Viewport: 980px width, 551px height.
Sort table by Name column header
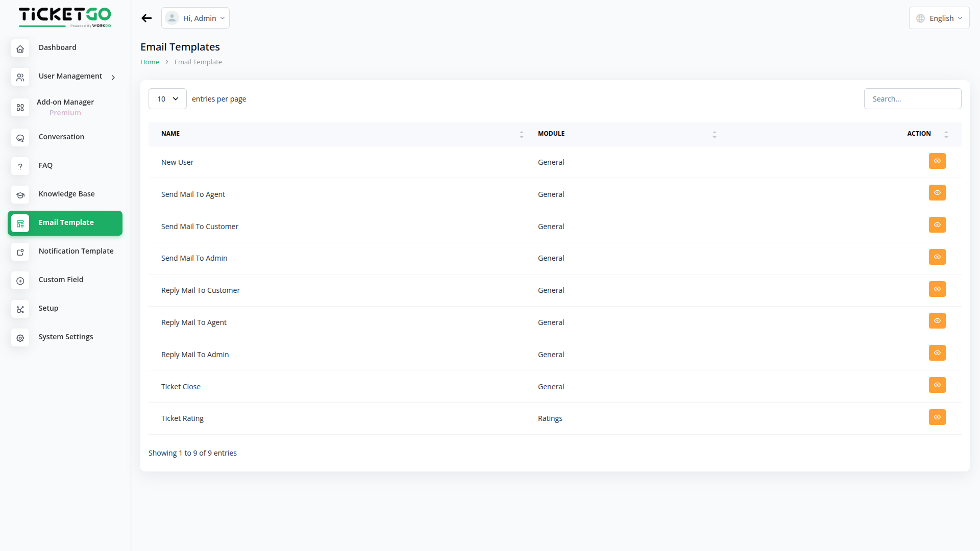coord(170,134)
